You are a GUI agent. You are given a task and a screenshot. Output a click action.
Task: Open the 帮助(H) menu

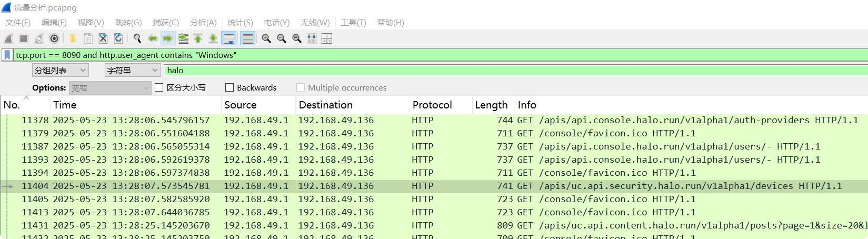point(391,23)
